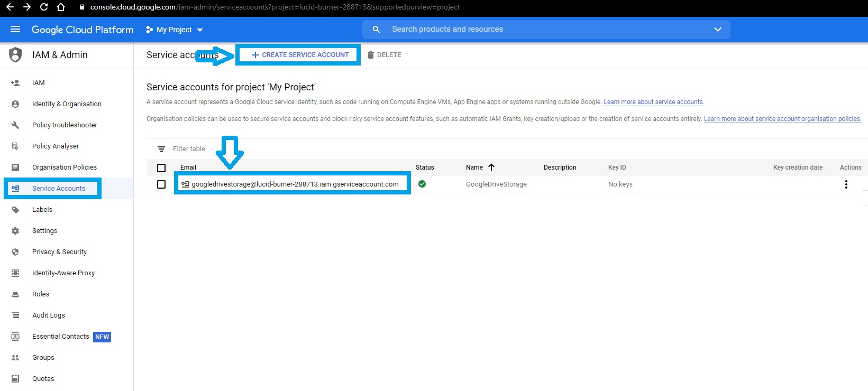Click the green active status checkmark
This screenshot has width=868, height=391.
point(422,184)
